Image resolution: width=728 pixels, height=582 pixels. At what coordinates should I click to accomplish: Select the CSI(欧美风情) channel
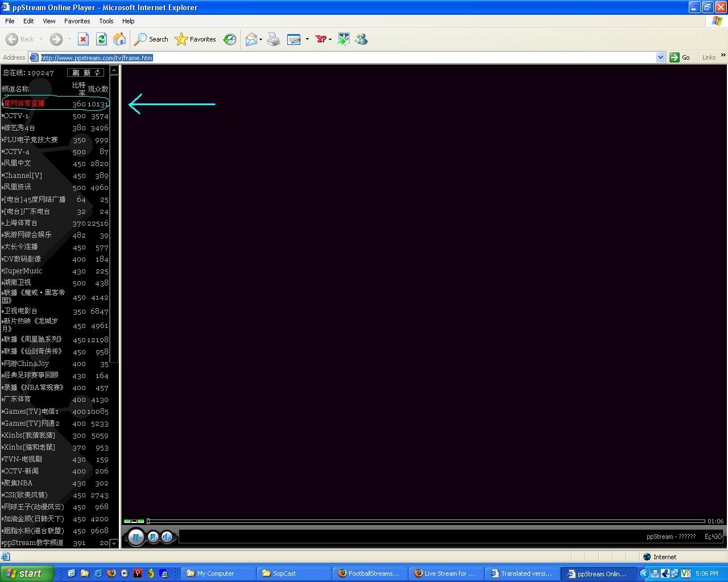click(26, 495)
